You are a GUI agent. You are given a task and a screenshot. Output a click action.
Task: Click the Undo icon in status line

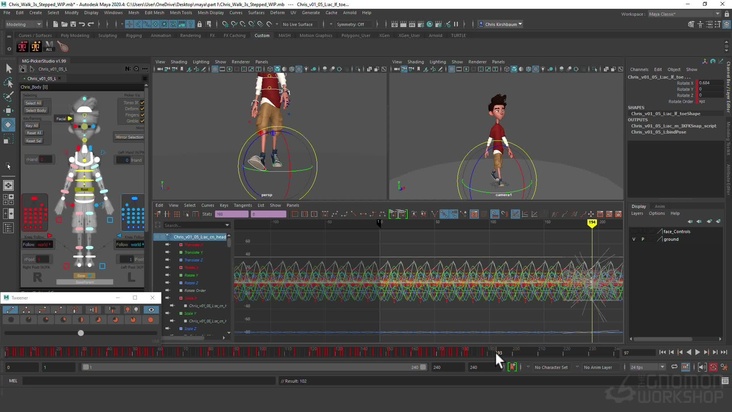[x=82, y=24]
